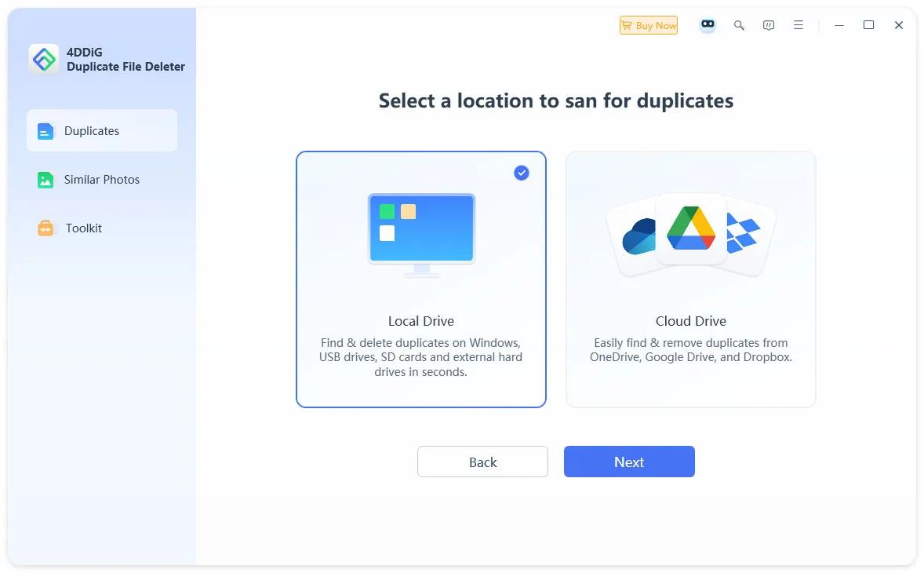Click the 4DDiG app logo
The image size is (924, 573).
click(44, 59)
